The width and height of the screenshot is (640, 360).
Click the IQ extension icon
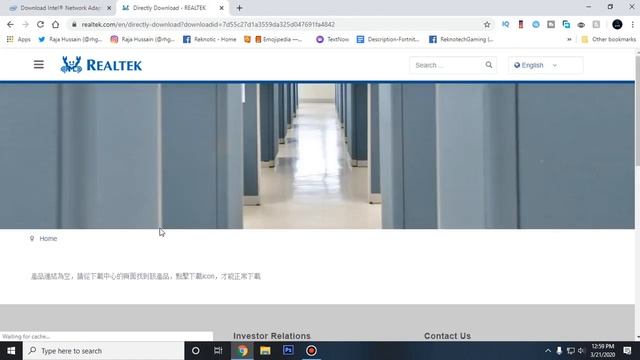pos(505,24)
